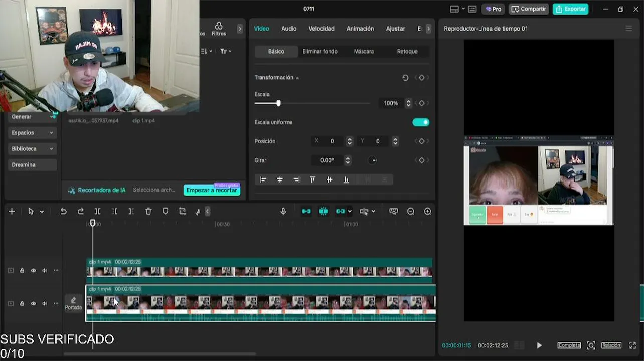Reset the Transformación settings
The height and width of the screenshot is (361, 644).
coord(405,78)
